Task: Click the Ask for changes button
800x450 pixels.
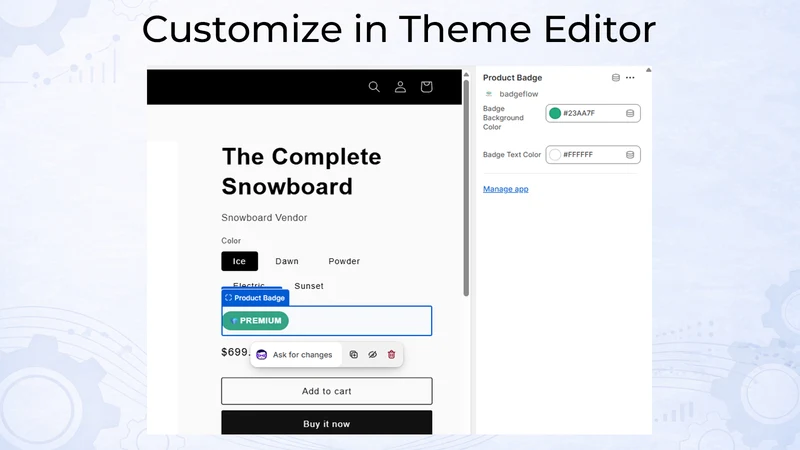Action: tap(296, 355)
